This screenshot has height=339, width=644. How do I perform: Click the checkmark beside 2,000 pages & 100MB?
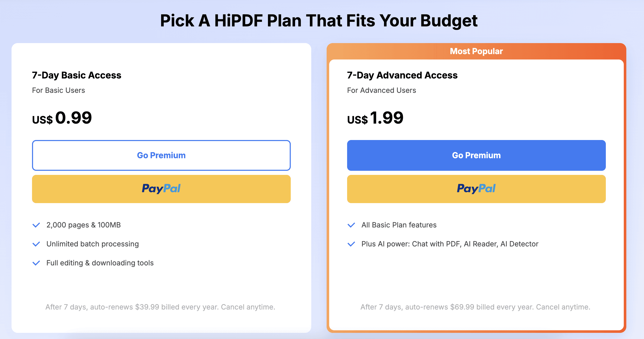36,225
